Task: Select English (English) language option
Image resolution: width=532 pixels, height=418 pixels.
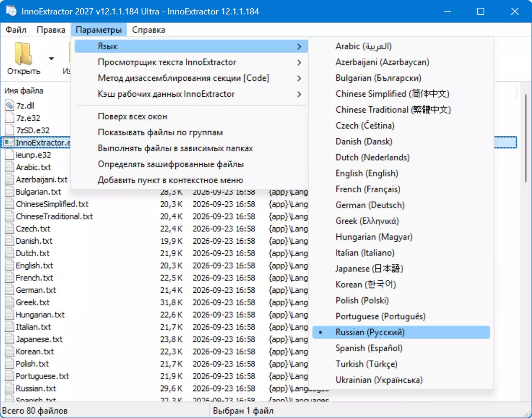Action: [x=401, y=173]
